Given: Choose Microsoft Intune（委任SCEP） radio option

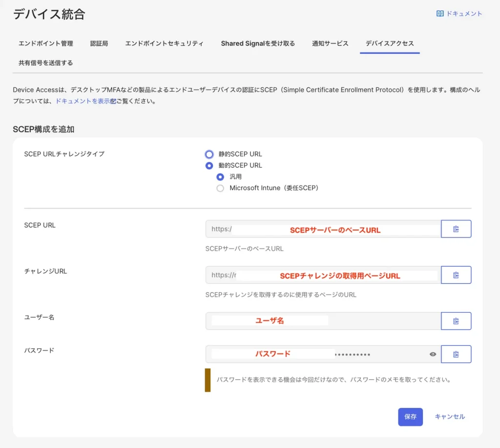Looking at the screenshot, I should (220, 188).
